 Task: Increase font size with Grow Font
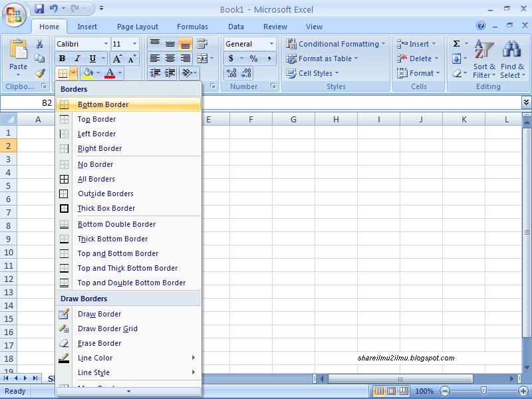point(117,59)
